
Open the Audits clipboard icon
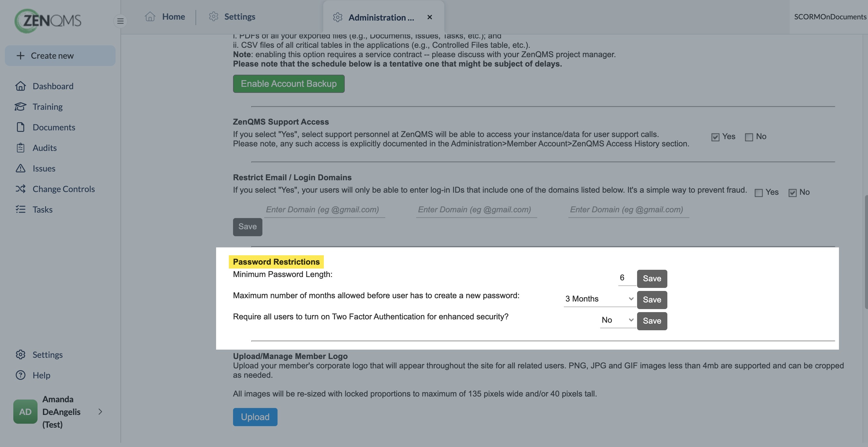(x=21, y=148)
